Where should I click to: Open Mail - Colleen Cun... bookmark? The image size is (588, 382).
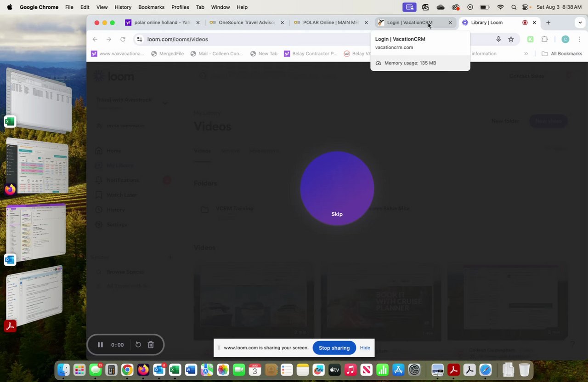216,54
